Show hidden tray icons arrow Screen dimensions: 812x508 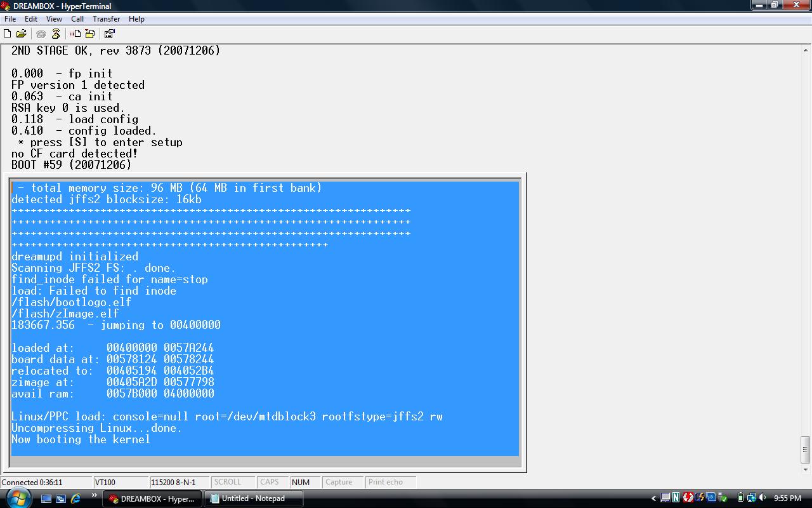point(653,498)
